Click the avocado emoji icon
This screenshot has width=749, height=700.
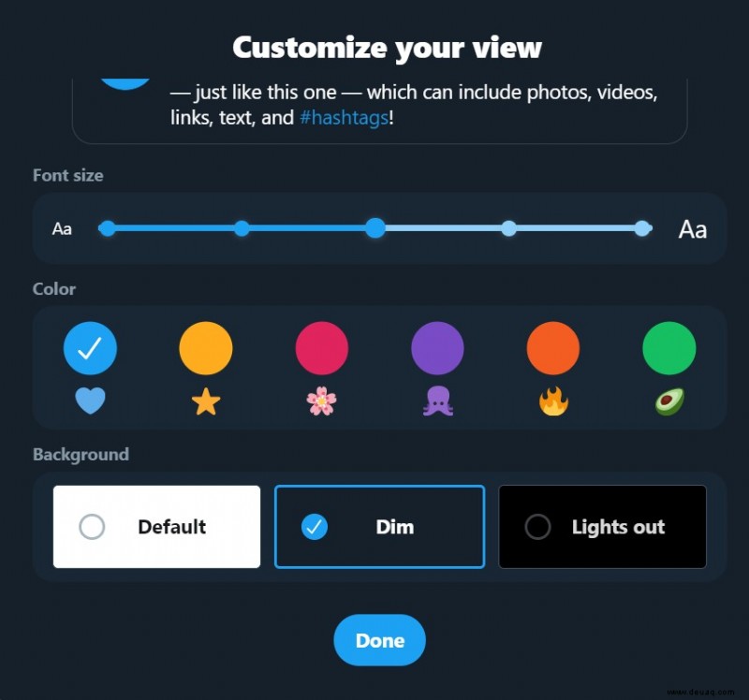pos(669,401)
